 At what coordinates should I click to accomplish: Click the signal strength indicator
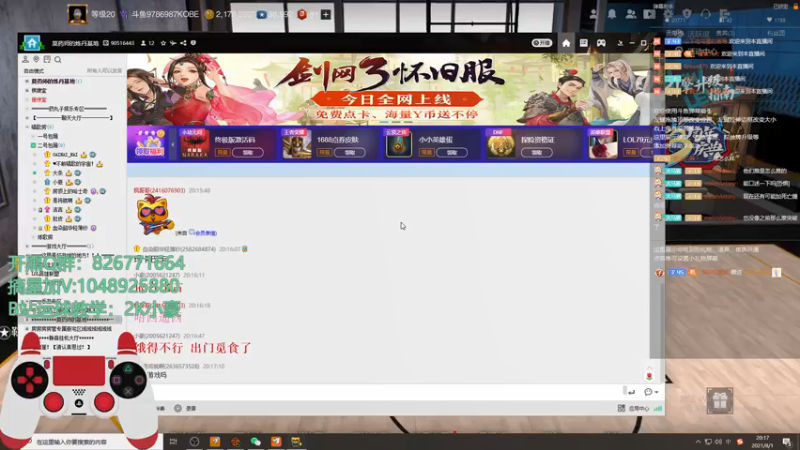[658, 408]
